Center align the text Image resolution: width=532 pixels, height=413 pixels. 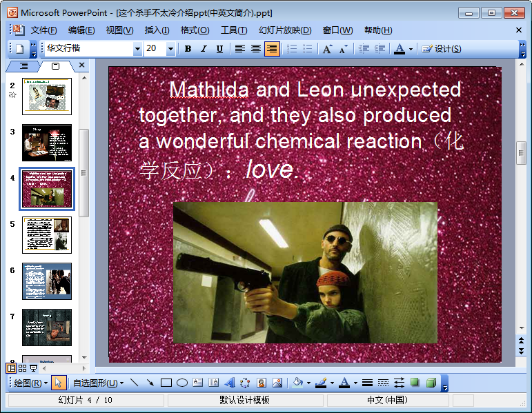tap(256, 49)
